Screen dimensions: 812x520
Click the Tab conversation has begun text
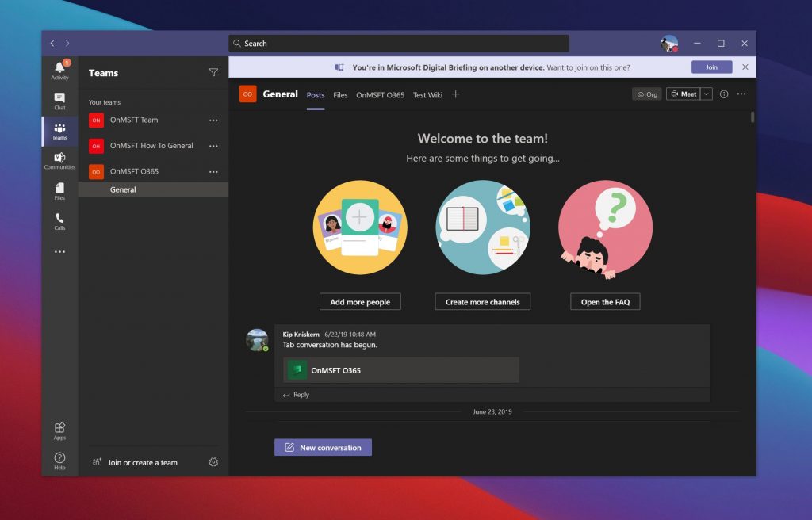click(330, 345)
